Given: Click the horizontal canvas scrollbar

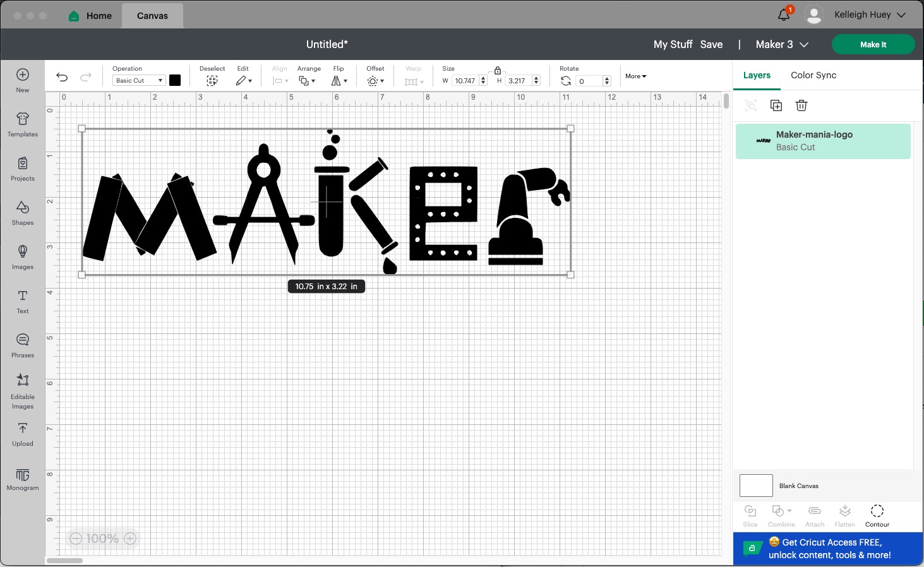Looking at the screenshot, I should [x=64, y=560].
